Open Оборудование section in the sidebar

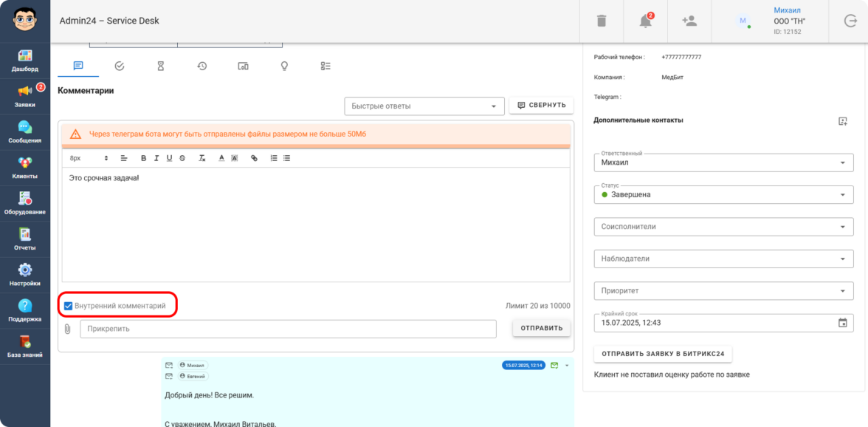[25, 203]
